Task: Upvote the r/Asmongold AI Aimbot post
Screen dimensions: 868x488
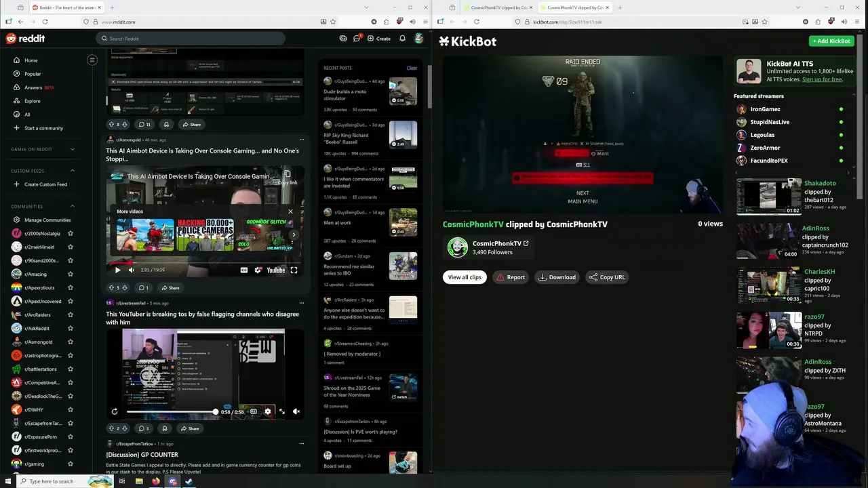Action: (x=111, y=288)
